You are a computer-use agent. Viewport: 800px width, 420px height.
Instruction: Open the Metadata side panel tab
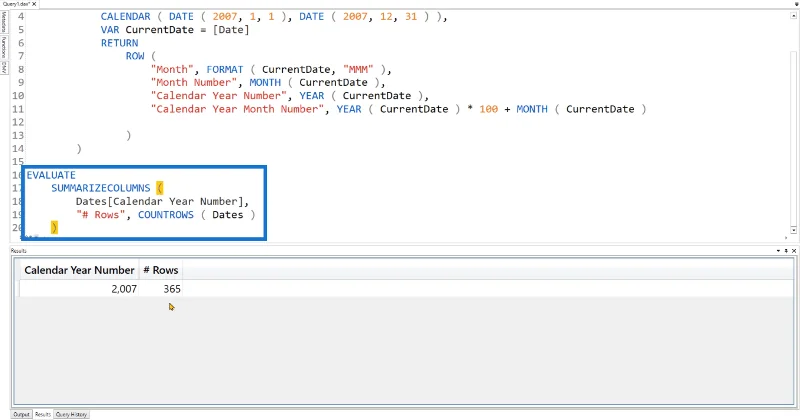click(x=4, y=22)
